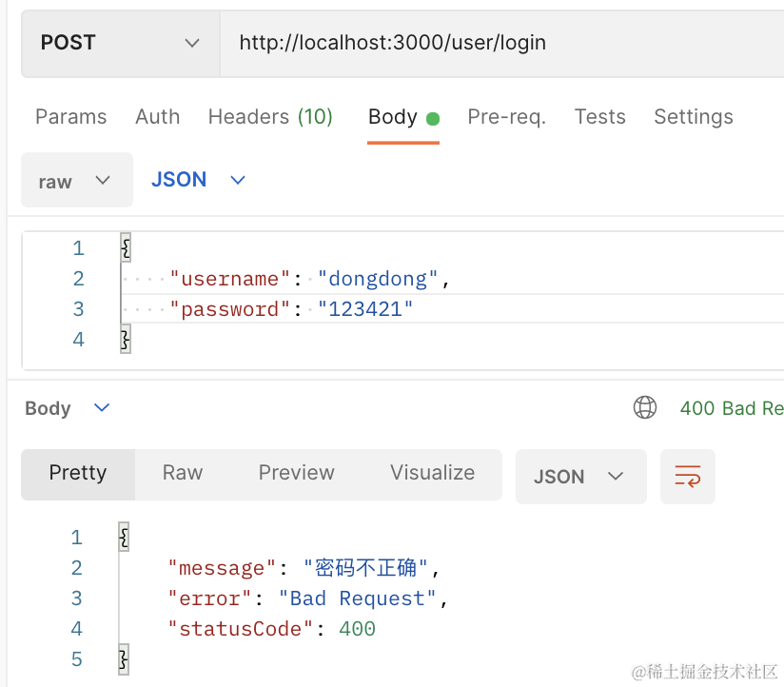
Task: Open the Auth tab
Action: coord(157,117)
